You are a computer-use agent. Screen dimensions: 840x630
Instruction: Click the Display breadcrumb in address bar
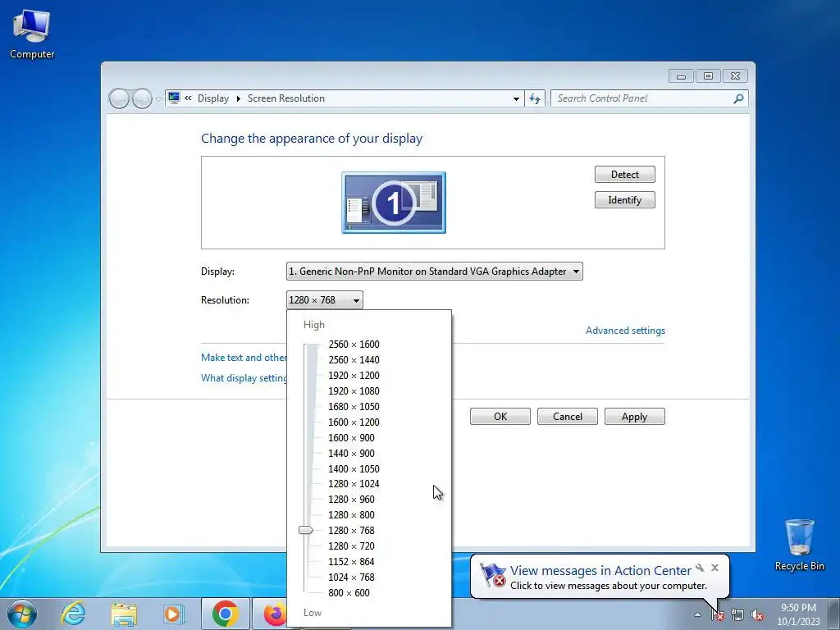click(212, 98)
